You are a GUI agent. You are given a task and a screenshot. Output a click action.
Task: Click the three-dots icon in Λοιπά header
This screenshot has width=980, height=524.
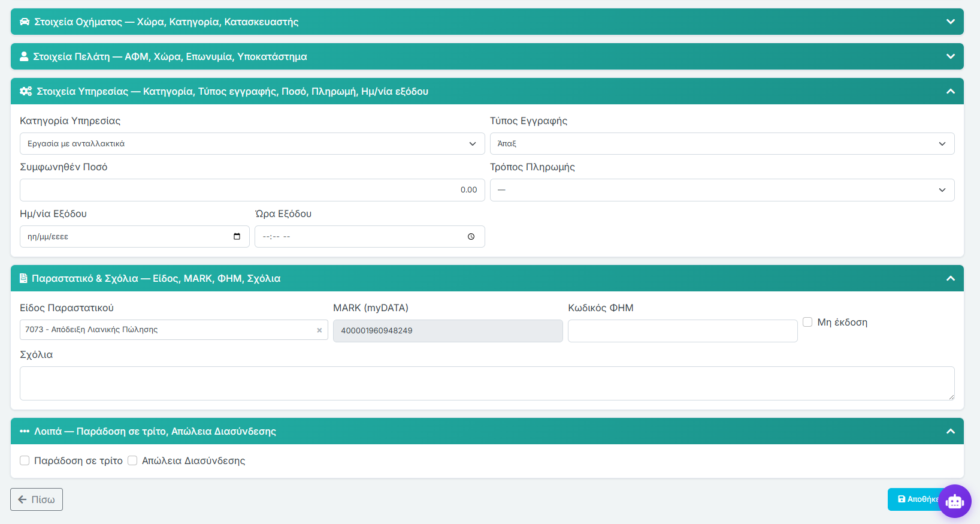click(x=25, y=431)
